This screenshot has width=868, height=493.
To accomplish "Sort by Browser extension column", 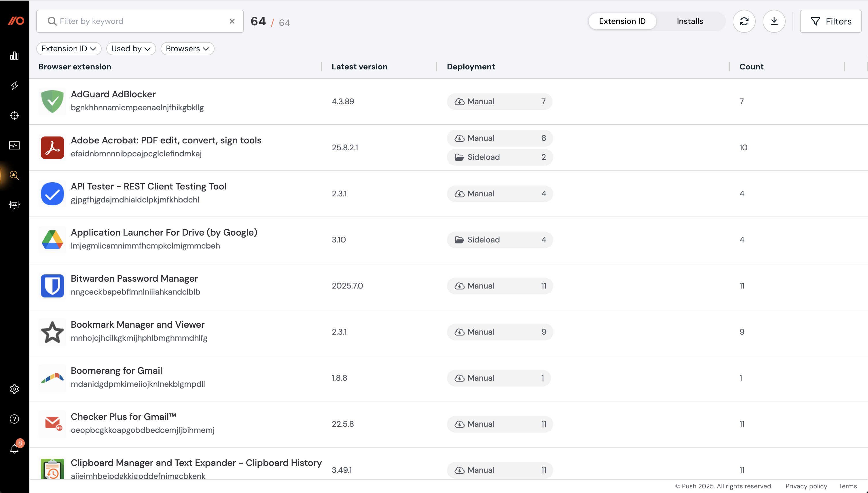I will coord(75,67).
